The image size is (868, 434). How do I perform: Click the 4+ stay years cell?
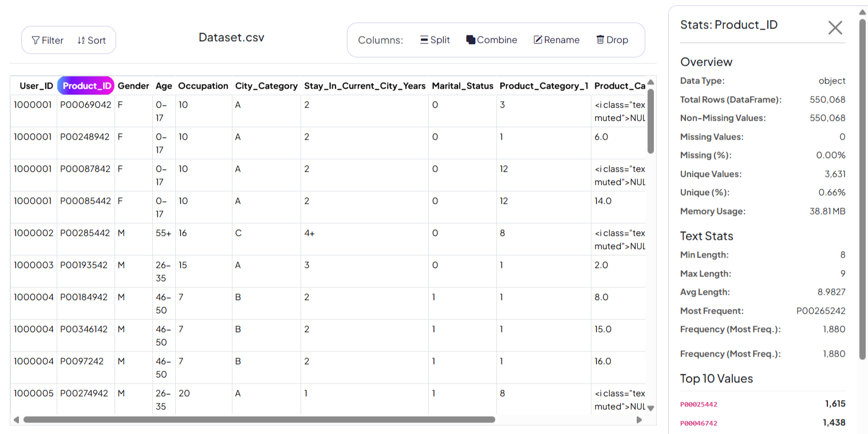(x=365, y=239)
